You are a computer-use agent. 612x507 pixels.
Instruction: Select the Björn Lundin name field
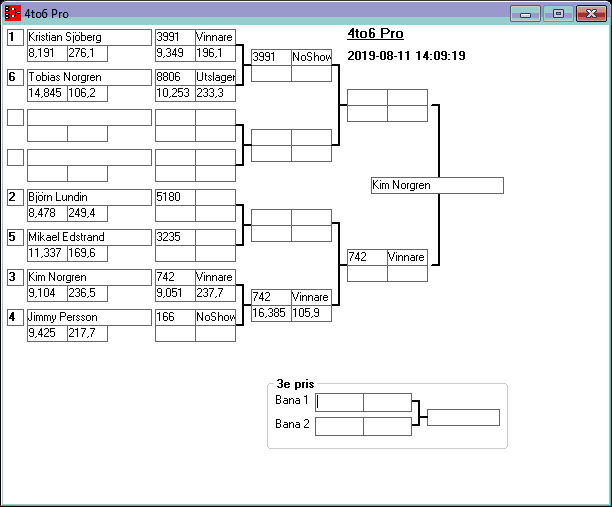88,197
